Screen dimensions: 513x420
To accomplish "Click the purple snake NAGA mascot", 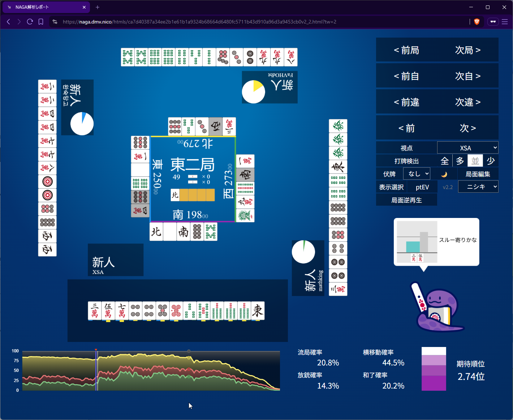I will pos(437,307).
